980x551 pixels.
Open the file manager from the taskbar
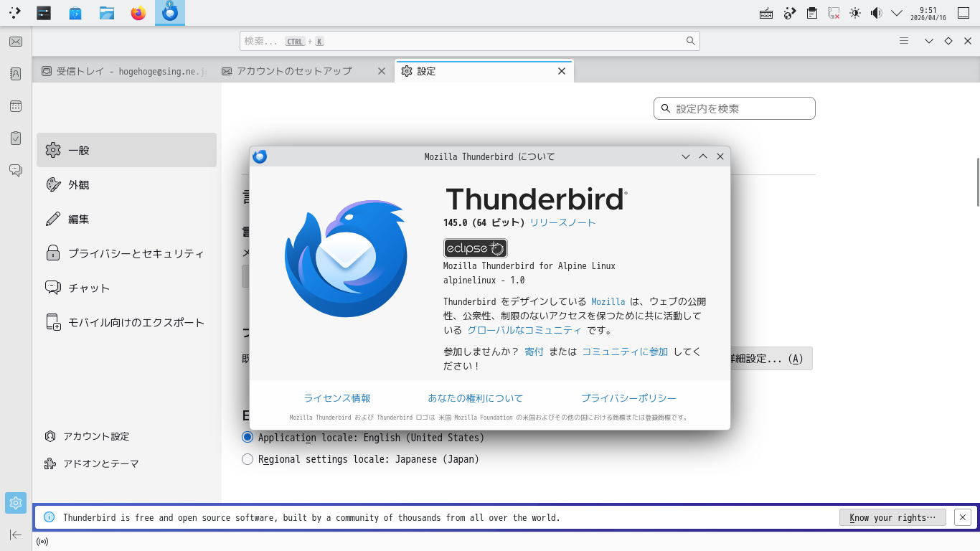107,13
